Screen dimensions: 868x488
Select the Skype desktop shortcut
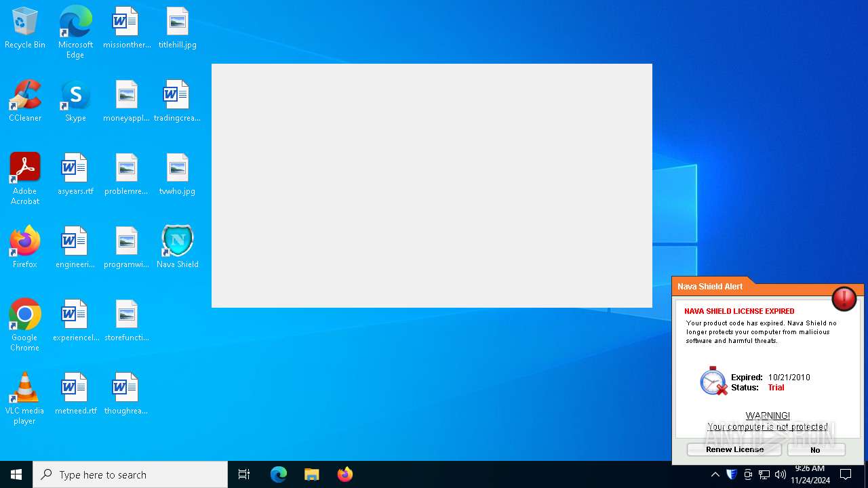(75, 102)
